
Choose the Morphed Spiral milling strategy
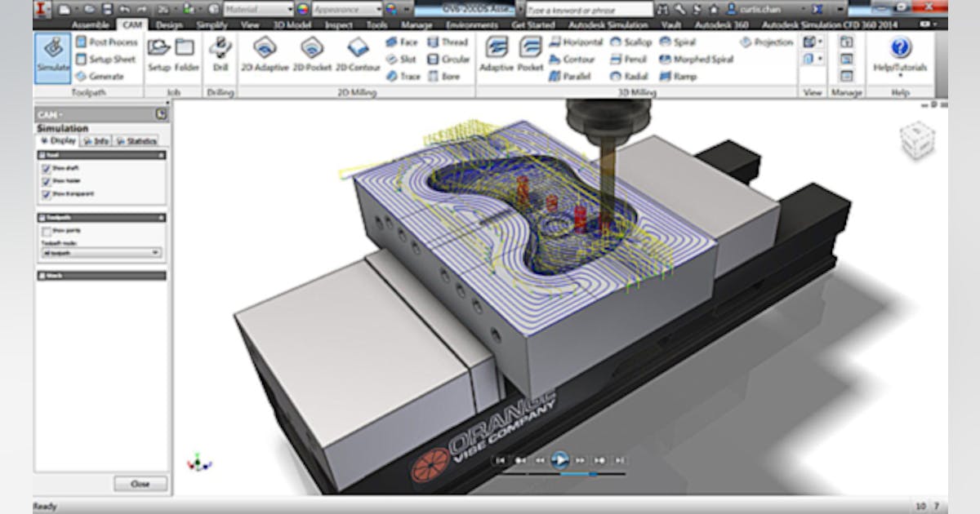click(x=699, y=60)
